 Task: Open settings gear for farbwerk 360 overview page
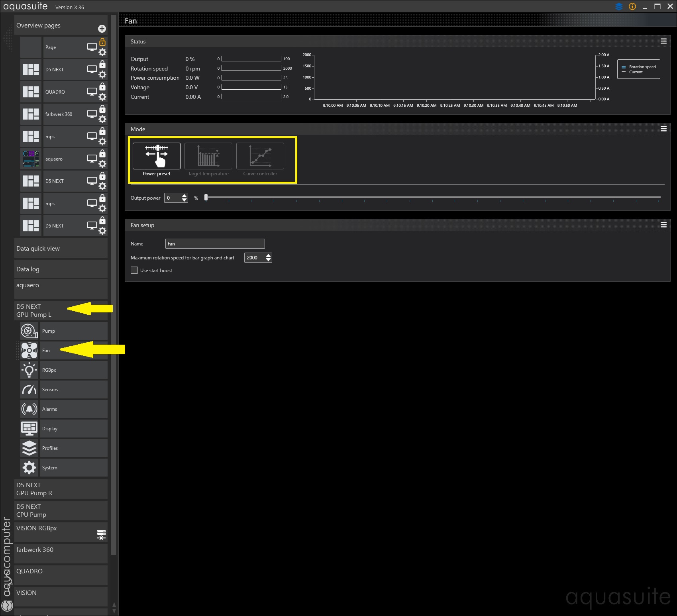pos(102,119)
